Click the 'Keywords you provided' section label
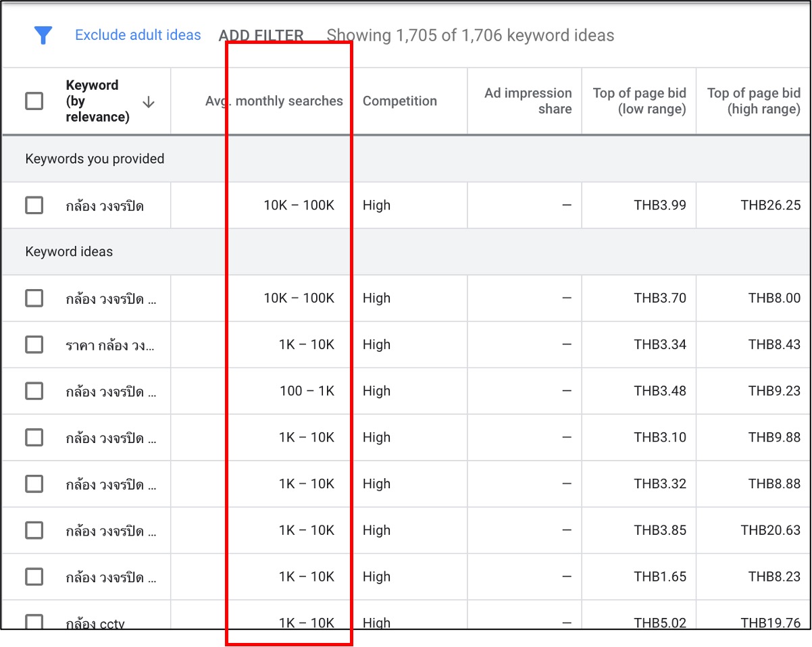The image size is (812, 647). click(95, 159)
